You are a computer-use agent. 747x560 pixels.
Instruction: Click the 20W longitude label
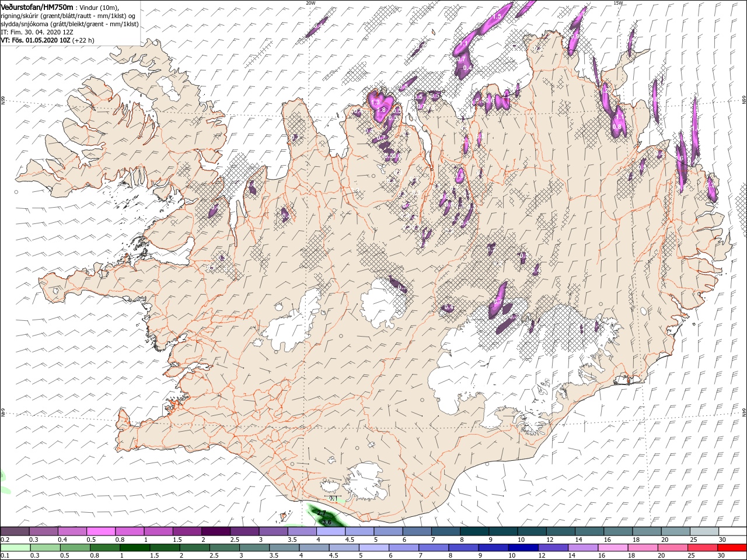310,3
